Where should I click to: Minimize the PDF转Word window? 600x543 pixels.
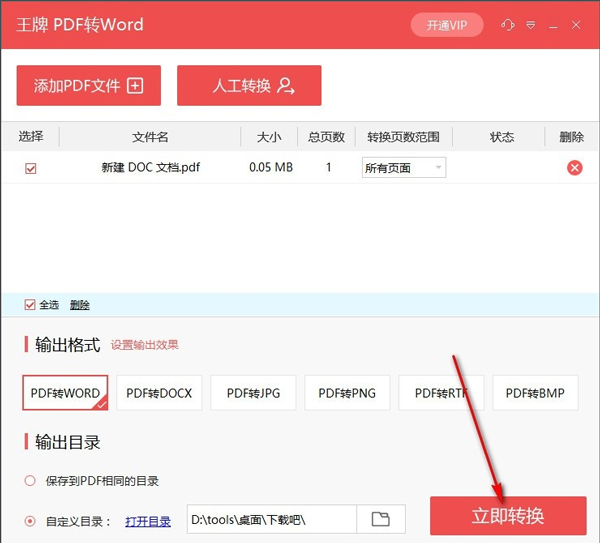point(553,26)
